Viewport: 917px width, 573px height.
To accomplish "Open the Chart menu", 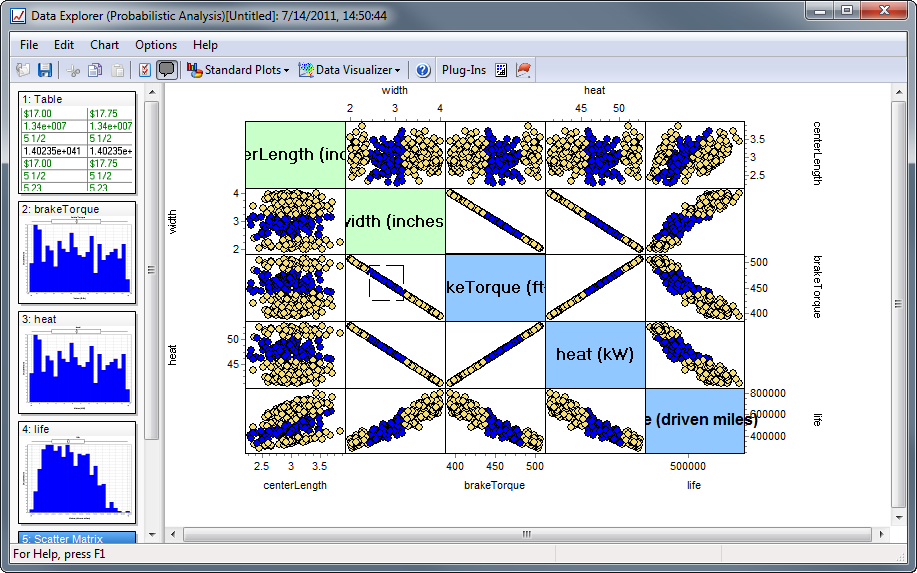I will click(104, 45).
